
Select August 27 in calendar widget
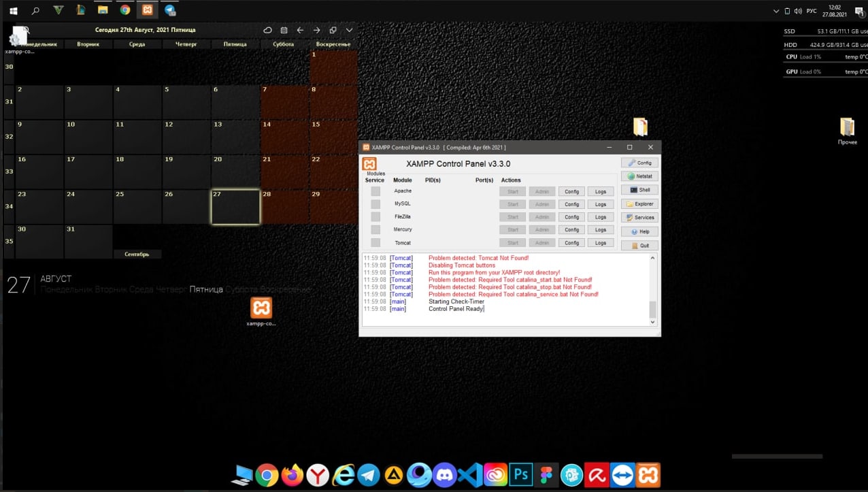pyautogui.click(x=235, y=207)
